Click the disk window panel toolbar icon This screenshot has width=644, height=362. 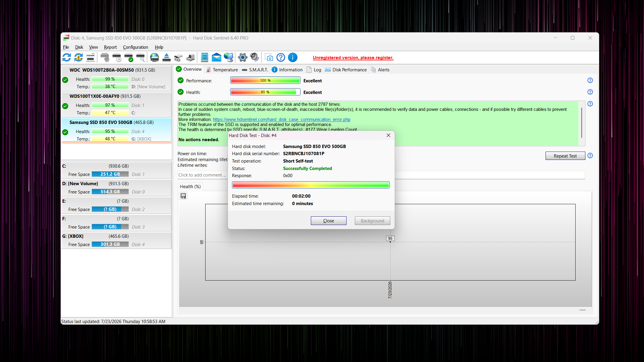[x=90, y=57]
